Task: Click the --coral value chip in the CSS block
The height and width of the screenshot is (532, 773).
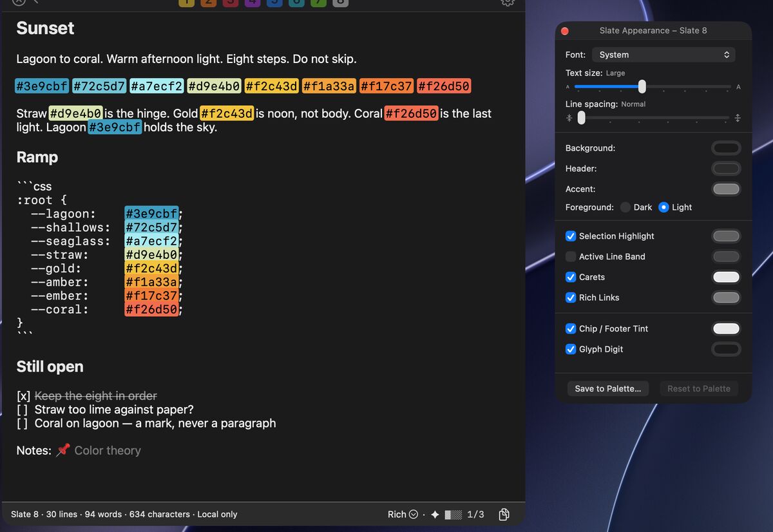Action: 151,309
